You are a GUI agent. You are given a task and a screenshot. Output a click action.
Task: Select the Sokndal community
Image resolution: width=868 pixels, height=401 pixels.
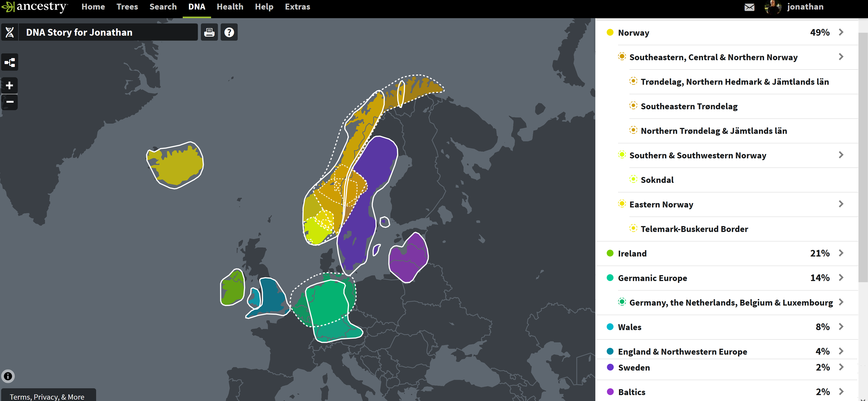(x=657, y=180)
